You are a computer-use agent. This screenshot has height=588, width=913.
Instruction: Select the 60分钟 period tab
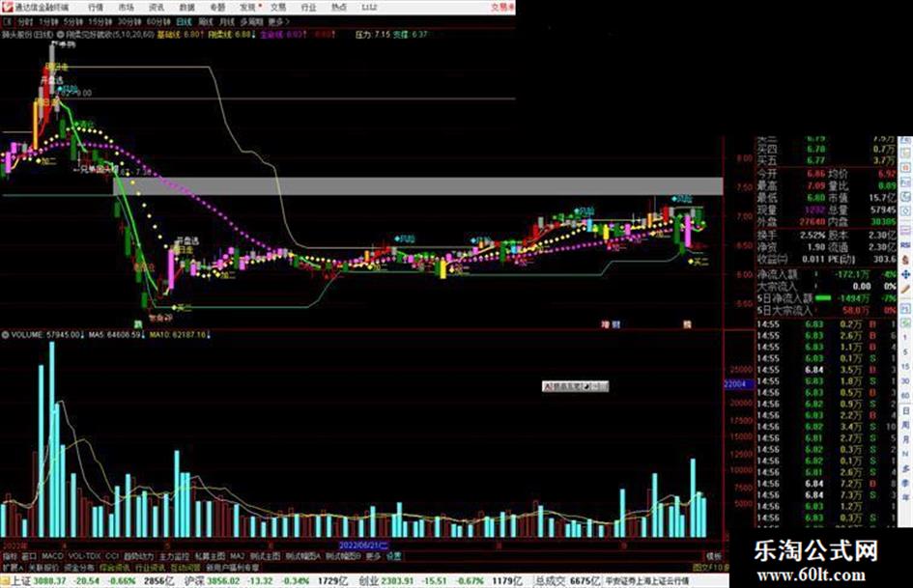pos(157,22)
